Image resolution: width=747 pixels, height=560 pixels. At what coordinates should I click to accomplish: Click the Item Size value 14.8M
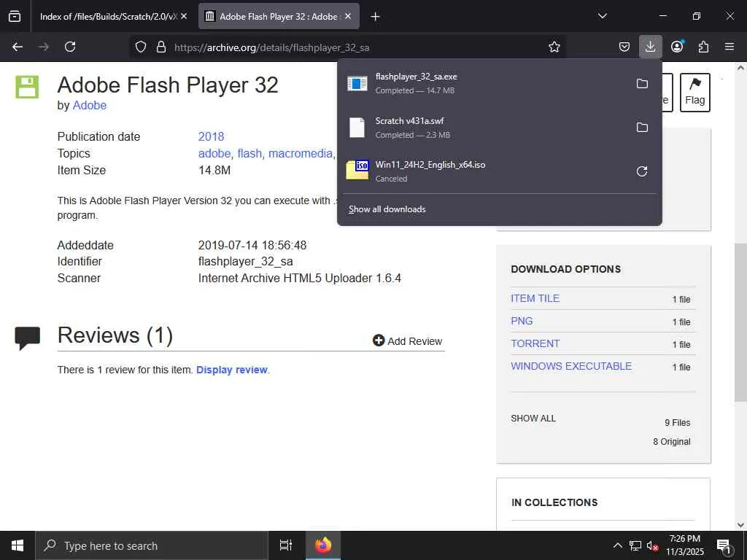214,171
